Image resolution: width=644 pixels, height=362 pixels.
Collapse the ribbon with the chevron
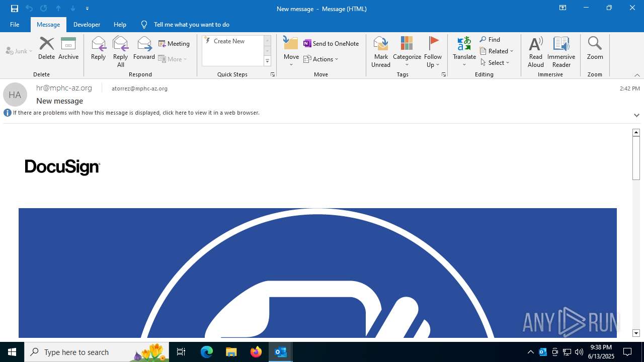637,75
